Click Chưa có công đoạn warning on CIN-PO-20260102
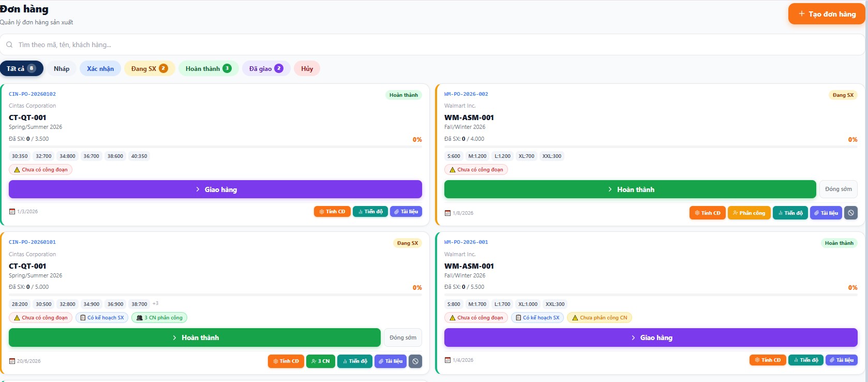The width and height of the screenshot is (868, 382). 41,169
